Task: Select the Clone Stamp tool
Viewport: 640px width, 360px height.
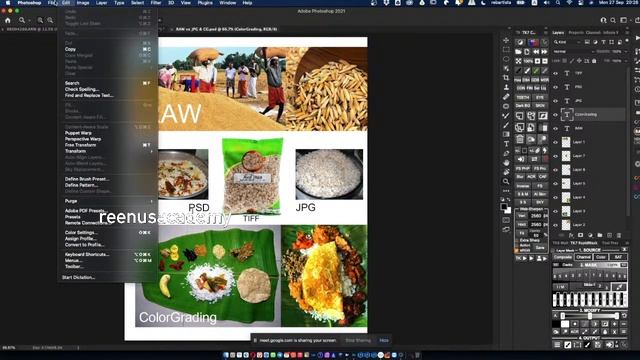Action: 506,87
